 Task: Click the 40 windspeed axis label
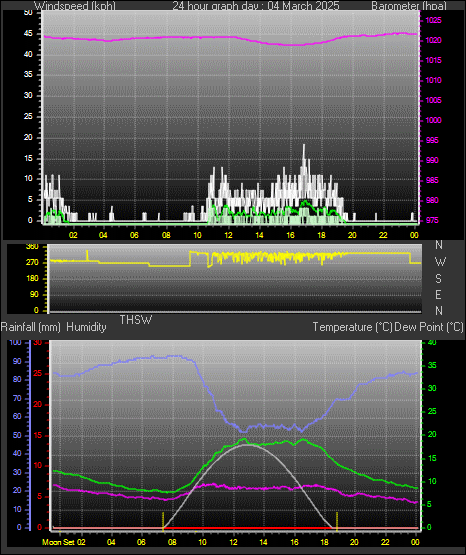28,54
